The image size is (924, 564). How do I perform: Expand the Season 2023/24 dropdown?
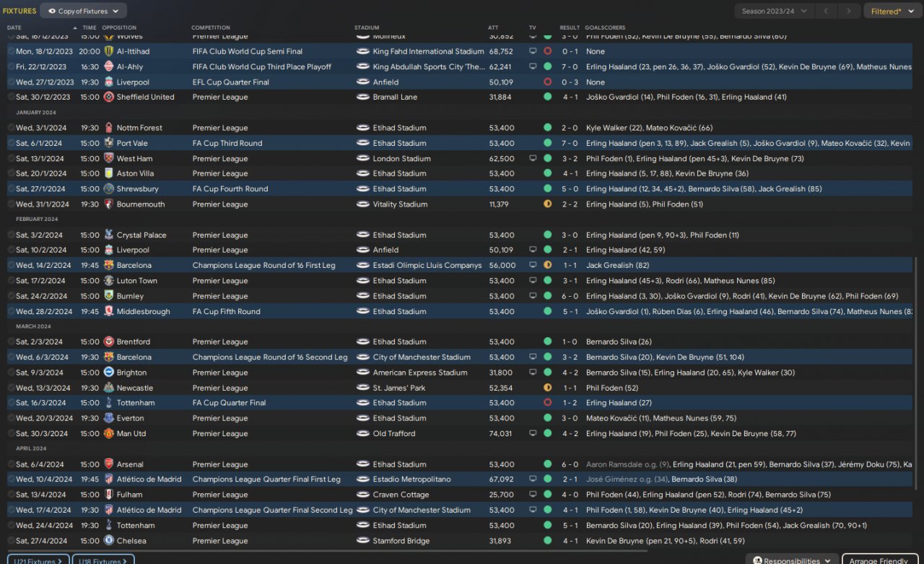[x=775, y=11]
